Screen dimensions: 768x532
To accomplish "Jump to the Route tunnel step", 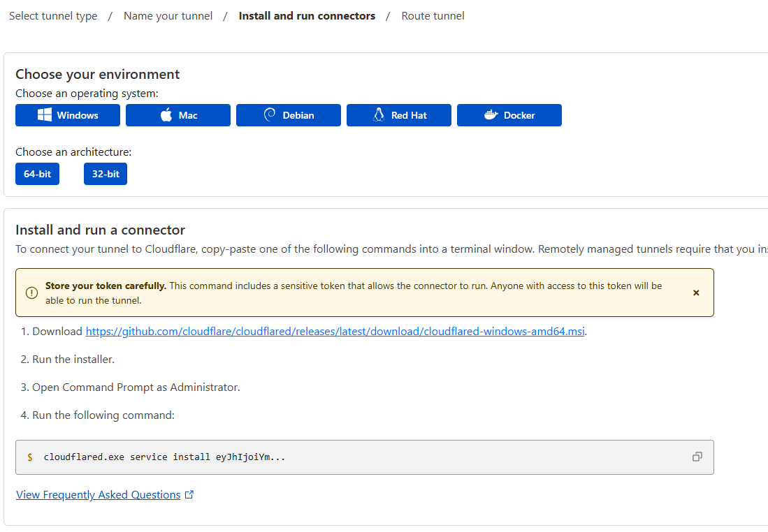I will click(433, 15).
